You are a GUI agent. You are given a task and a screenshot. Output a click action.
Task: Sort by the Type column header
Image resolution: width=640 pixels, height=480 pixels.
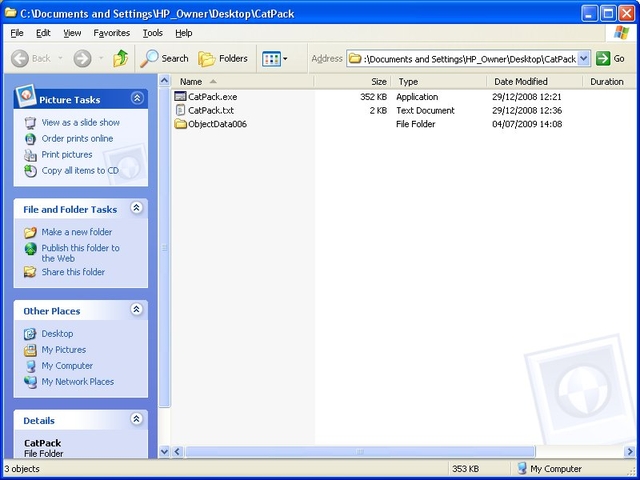(x=439, y=82)
